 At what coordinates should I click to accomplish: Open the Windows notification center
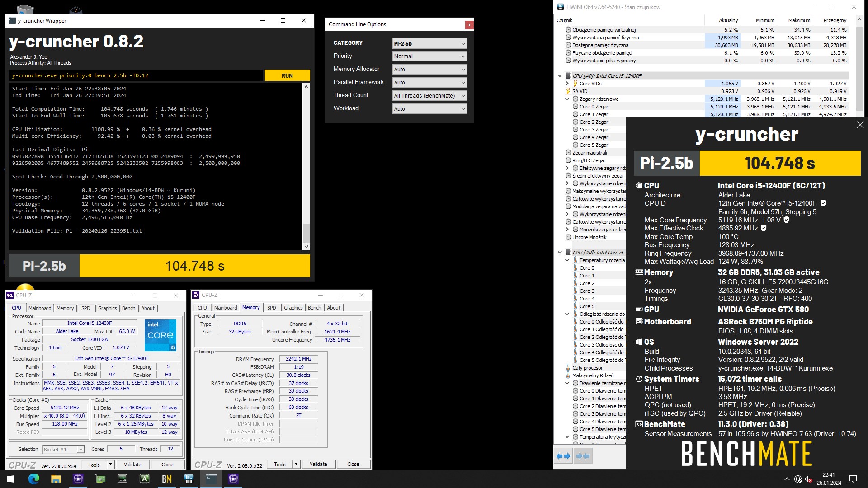coord(853,479)
